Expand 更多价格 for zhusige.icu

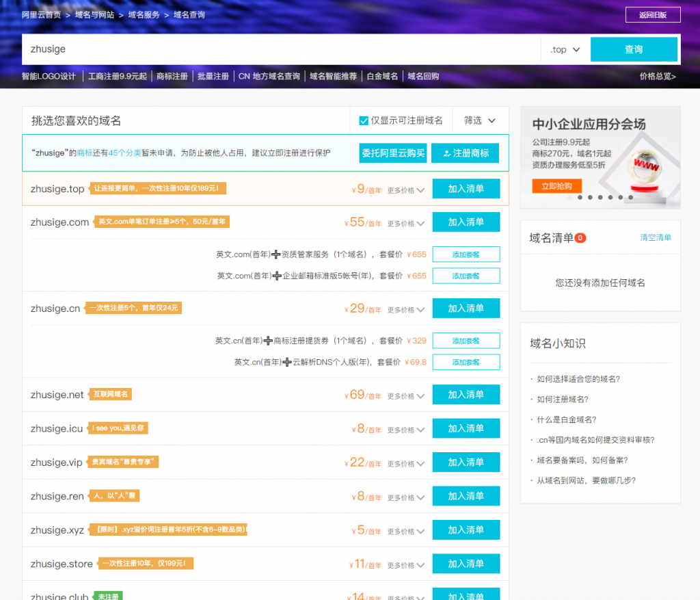(x=406, y=430)
